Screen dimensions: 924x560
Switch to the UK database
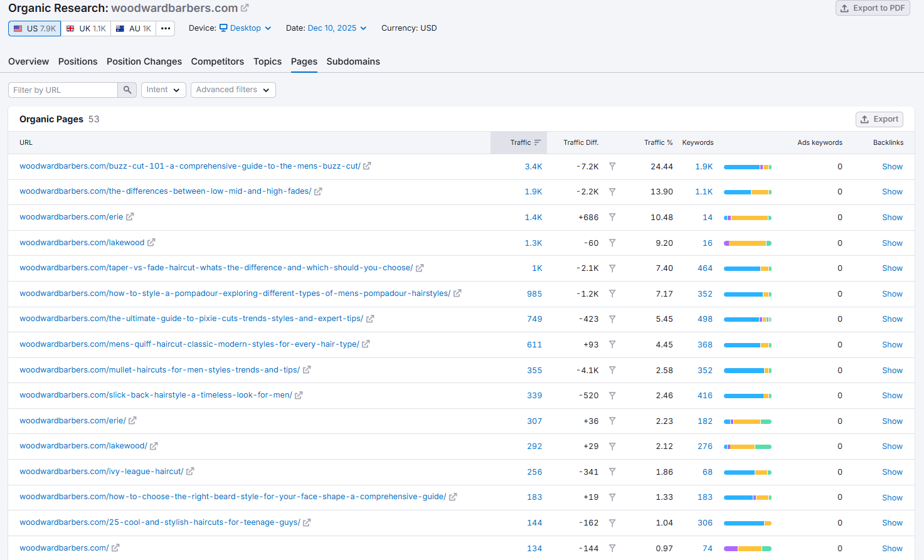[x=85, y=28]
